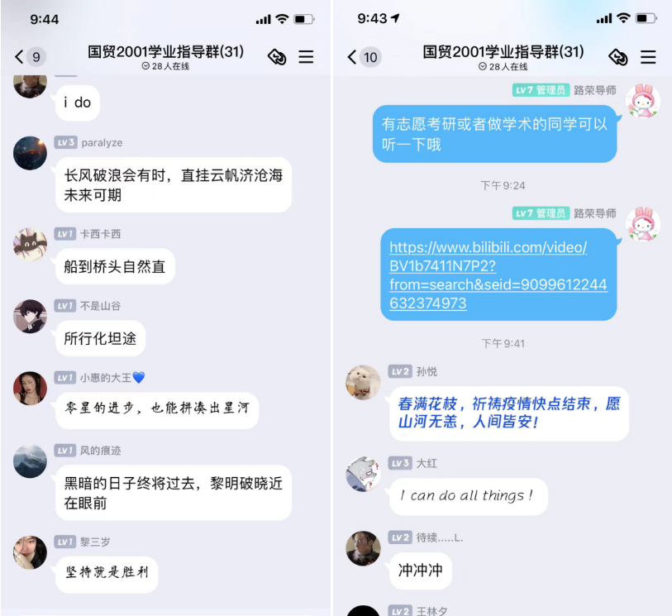This screenshot has height=616, width=672.
Task: Select the message 冲冲冲
Action: tap(421, 571)
